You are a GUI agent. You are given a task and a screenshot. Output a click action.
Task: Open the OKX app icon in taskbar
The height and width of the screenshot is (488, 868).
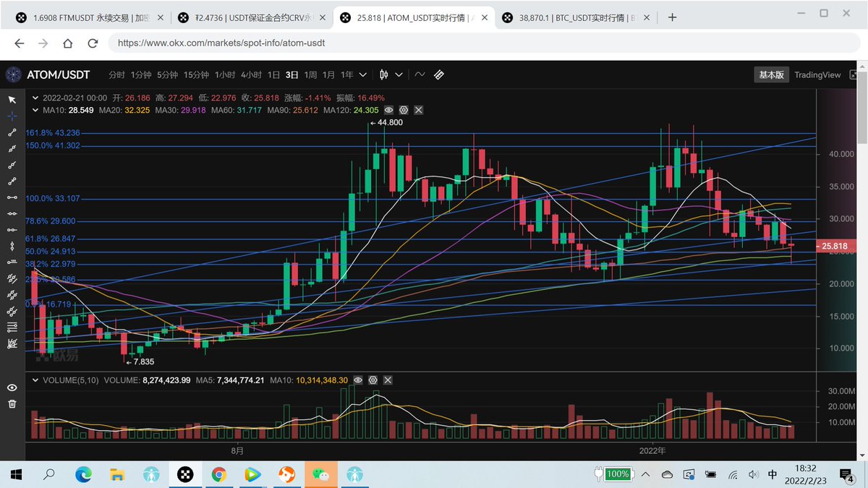pyautogui.click(x=185, y=474)
